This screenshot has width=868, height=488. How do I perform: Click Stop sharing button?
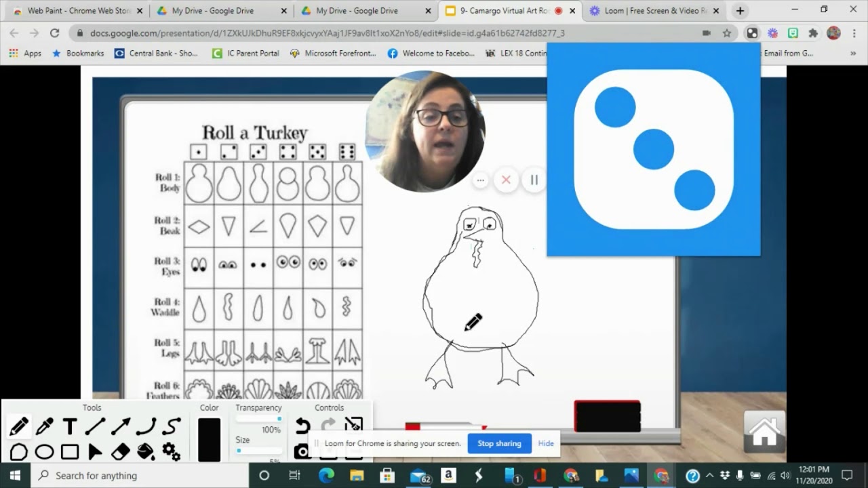499,443
